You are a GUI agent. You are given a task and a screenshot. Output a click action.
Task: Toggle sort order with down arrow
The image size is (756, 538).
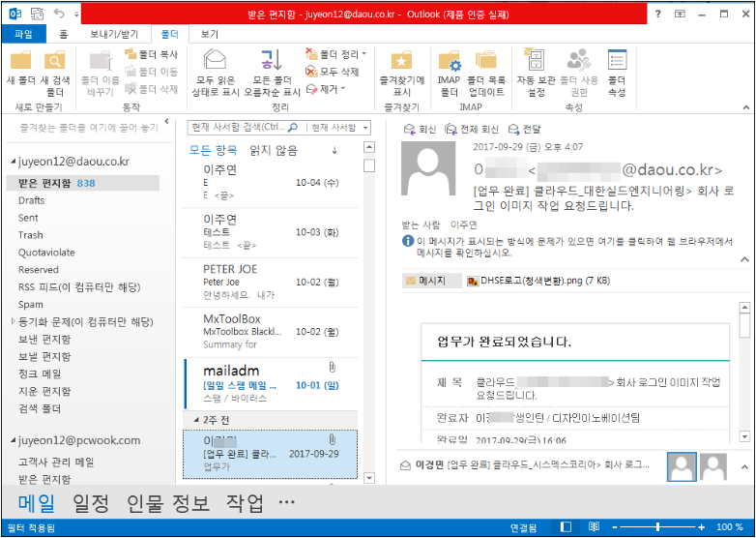pyautogui.click(x=334, y=151)
